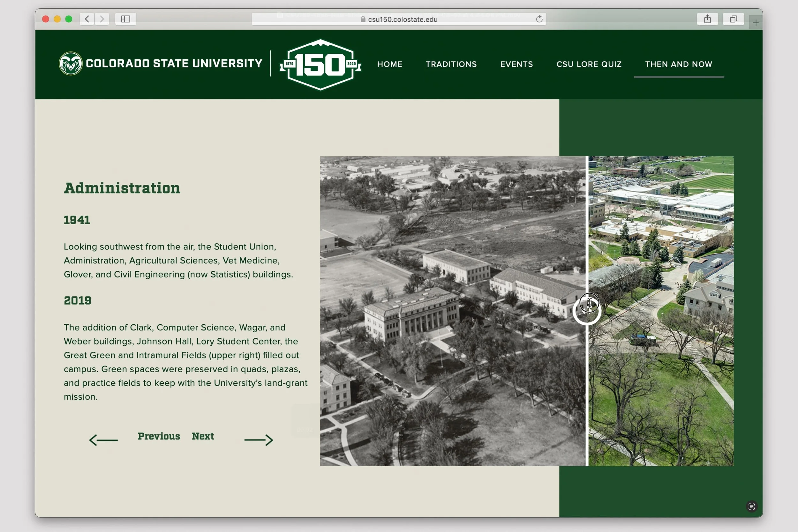This screenshot has width=798, height=532.
Task: Click the 2019 color aerial photo
Action: tap(661, 311)
